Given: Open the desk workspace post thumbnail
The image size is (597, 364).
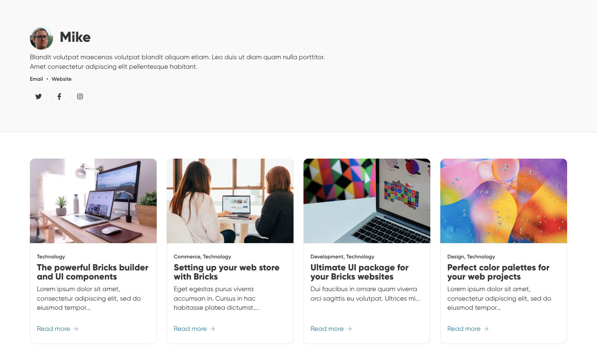Looking at the screenshot, I should (93, 201).
